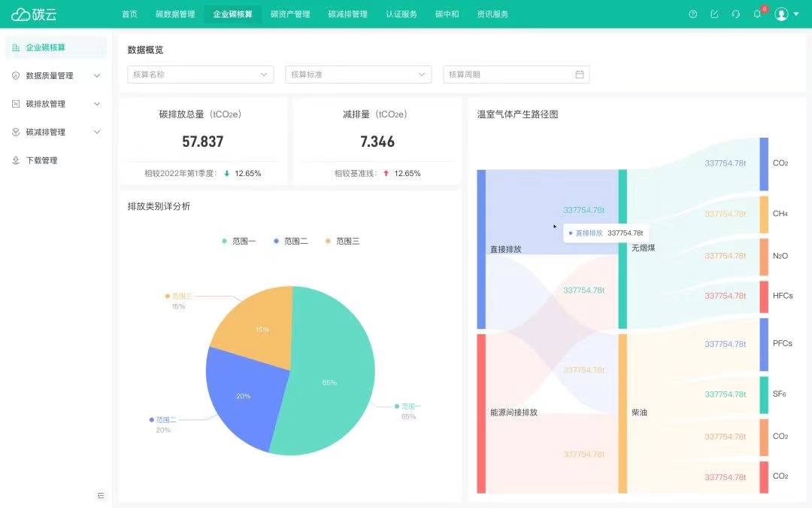
Task: Open the customer service headset icon
Action: 735,14
